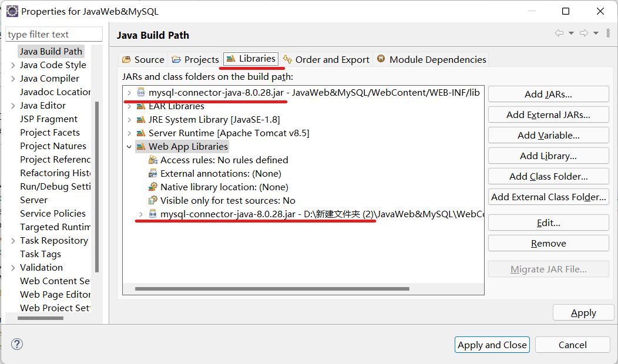Click the library list horizontal scrollbar

point(271,289)
